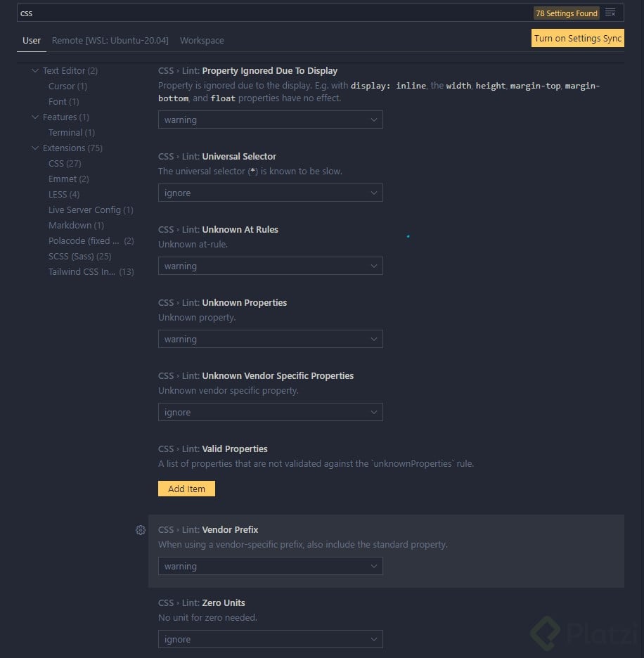
Task: Open the Unknown Vendor Specific Properties dropdown
Action: click(271, 412)
